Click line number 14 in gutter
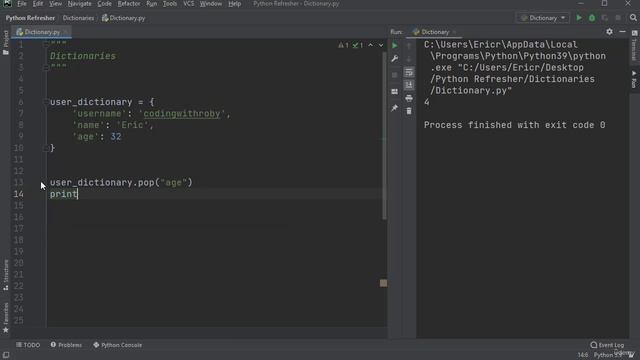Screen dimensions: 640x360 (19, 194)
